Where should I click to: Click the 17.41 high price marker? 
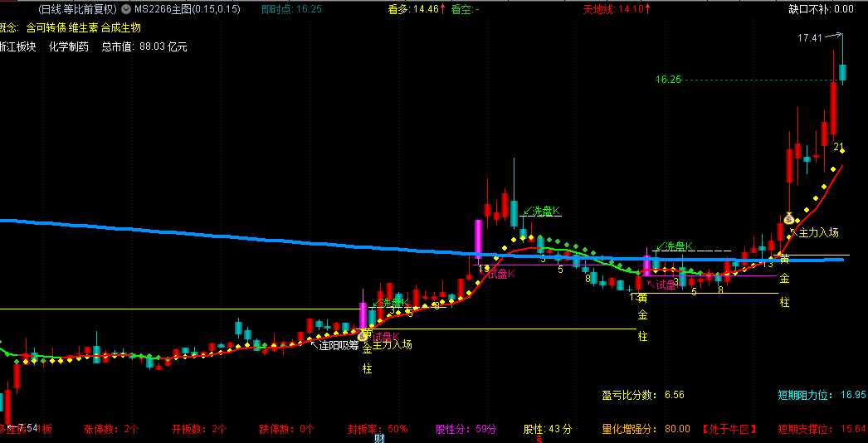point(810,38)
